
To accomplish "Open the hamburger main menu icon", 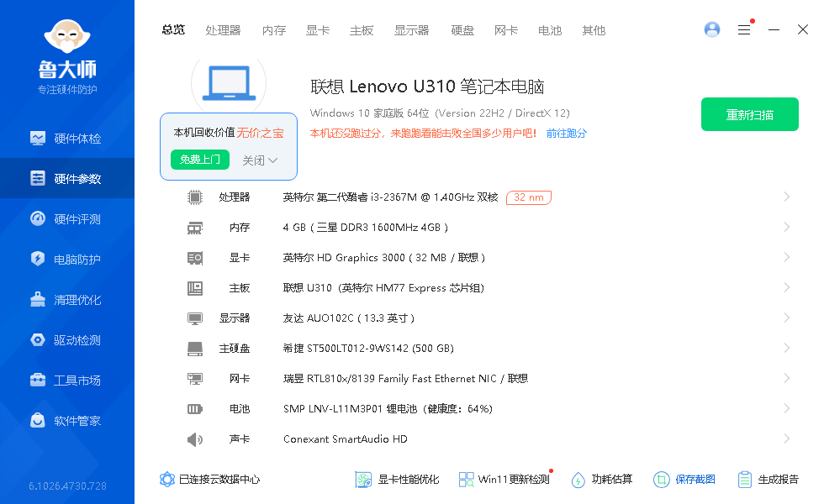I will click(x=744, y=30).
